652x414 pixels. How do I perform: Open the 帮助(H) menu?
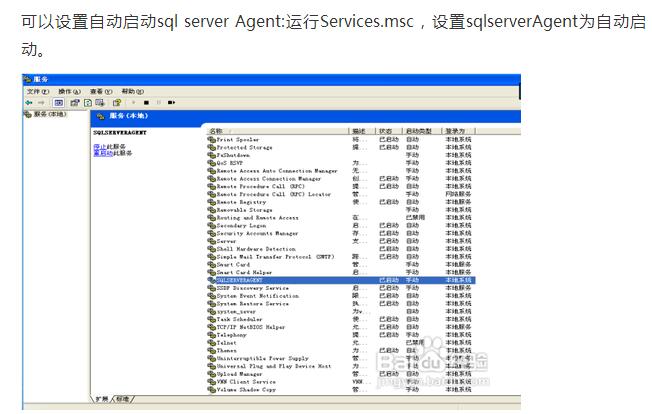click(x=132, y=91)
